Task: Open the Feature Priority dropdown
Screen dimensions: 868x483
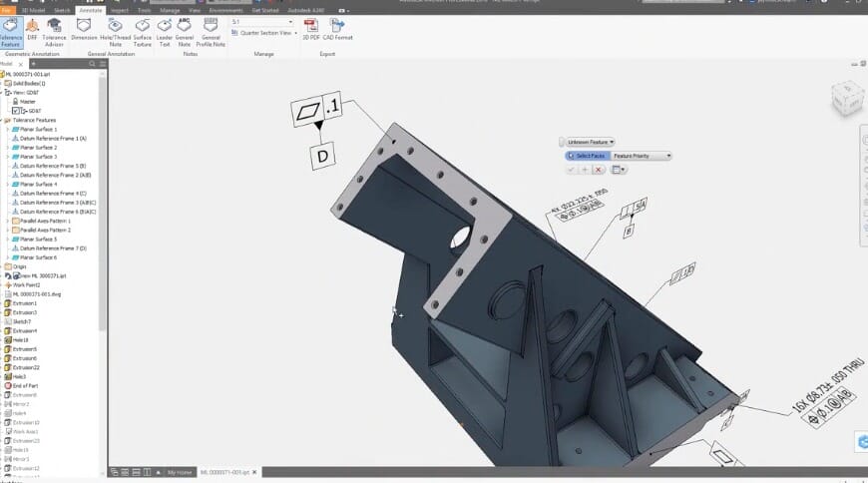Action: pos(641,156)
